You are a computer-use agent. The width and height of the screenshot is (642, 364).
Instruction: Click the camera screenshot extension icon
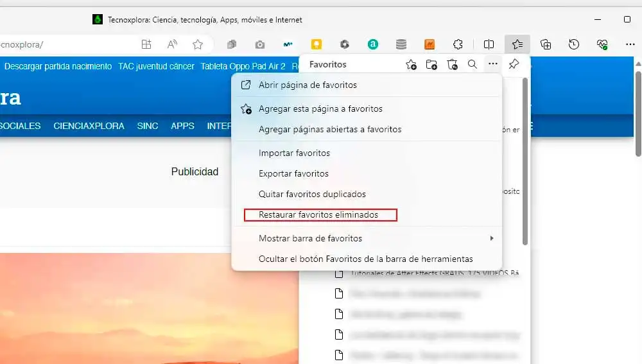260,44
